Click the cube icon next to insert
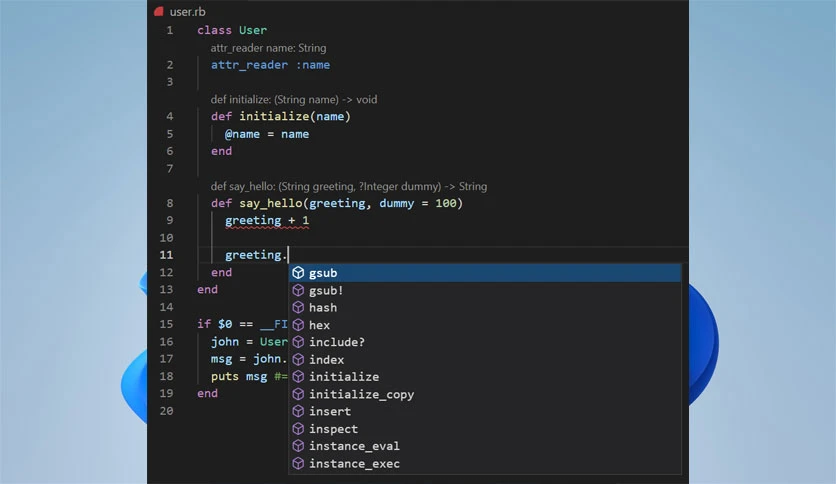836x484 pixels. [299, 412]
